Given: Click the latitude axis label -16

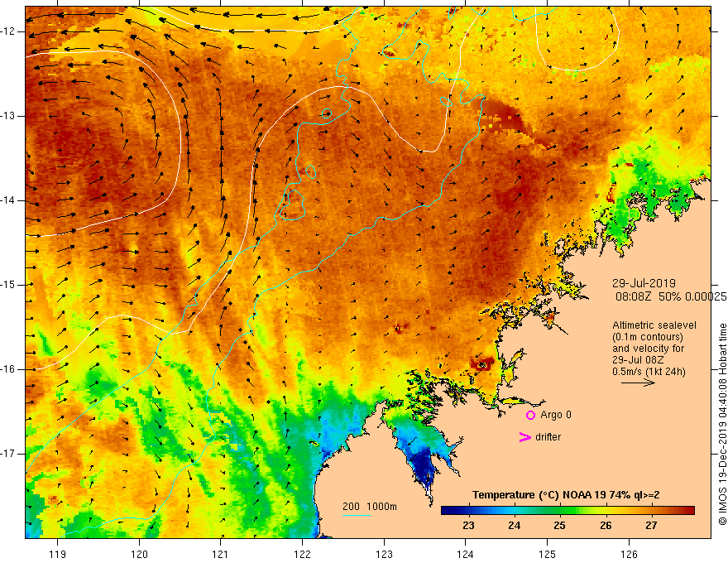Looking at the screenshot, I should pyautogui.click(x=8, y=369).
